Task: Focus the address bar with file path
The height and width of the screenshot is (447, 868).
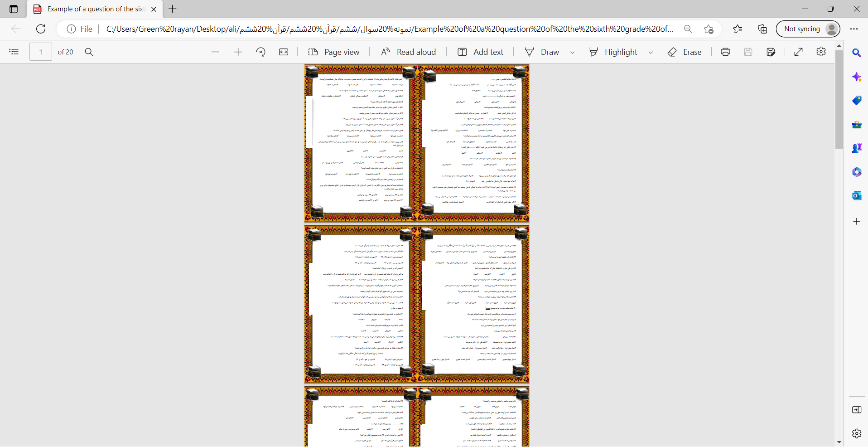Action: pyautogui.click(x=390, y=29)
